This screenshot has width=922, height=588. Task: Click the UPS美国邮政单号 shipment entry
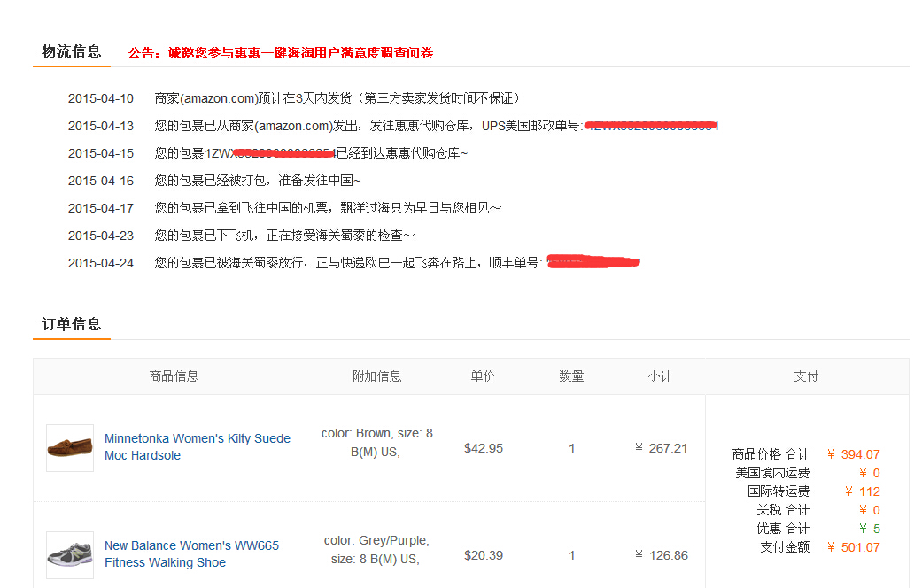coord(437,126)
